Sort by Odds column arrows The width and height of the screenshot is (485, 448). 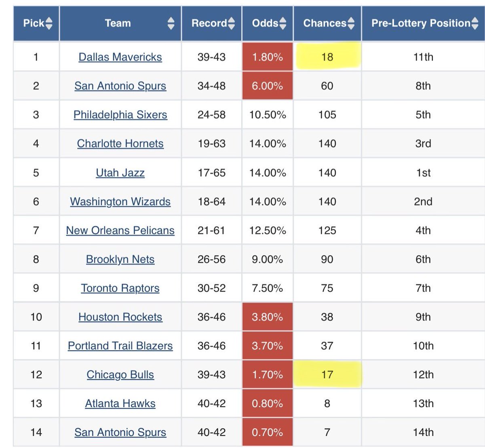[x=283, y=23]
